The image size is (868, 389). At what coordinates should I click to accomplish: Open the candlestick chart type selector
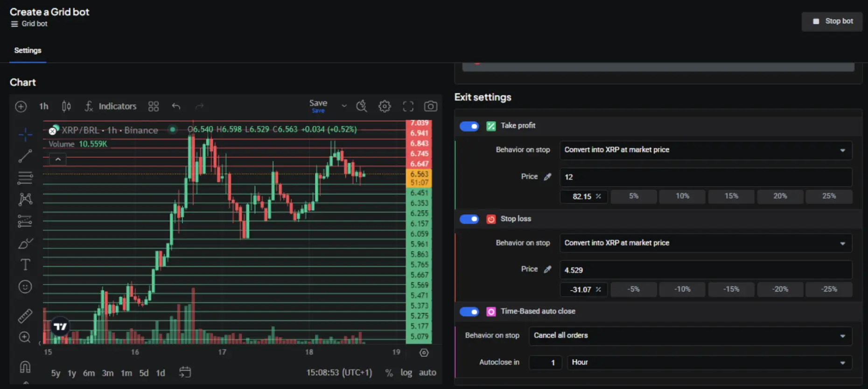click(66, 106)
